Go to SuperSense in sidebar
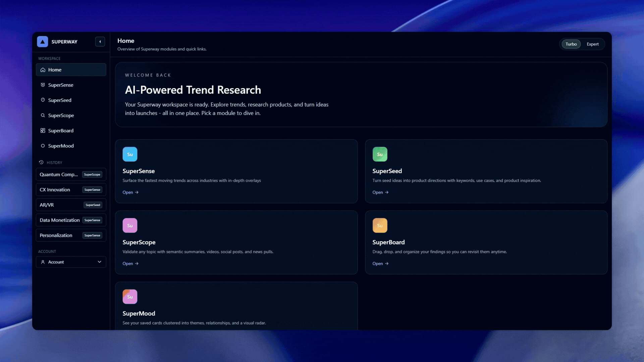Screen dimensions: 644x362 61,85
